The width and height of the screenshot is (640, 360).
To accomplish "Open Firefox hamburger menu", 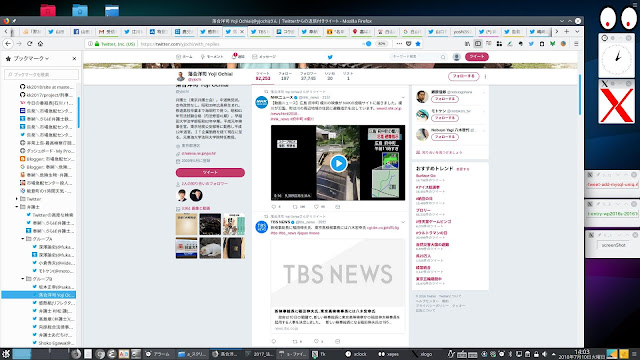I will click(x=576, y=44).
